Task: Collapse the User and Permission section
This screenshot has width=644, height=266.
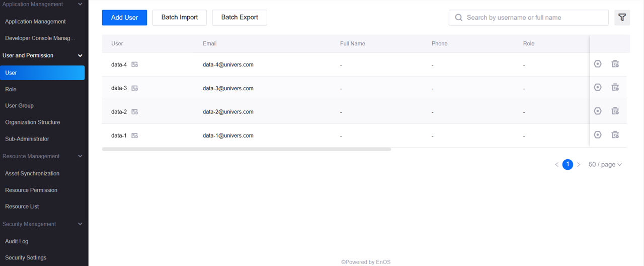Action: pos(80,56)
